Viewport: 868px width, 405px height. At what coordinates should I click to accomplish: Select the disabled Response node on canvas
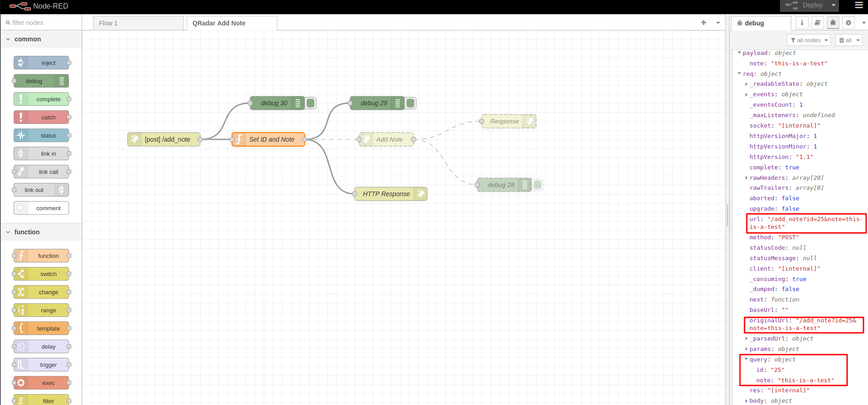tap(509, 121)
